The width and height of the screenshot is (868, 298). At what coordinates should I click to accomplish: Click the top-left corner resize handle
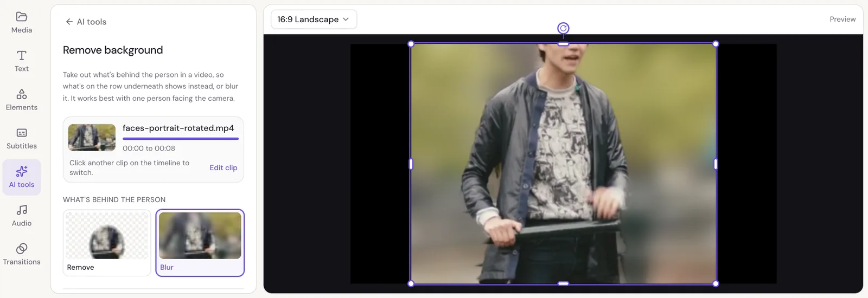[411, 44]
